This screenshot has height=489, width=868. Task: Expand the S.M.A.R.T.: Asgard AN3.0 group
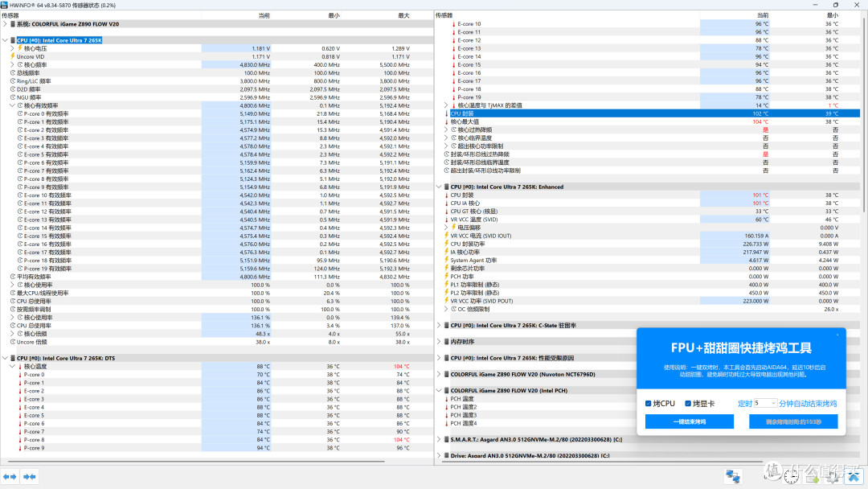pos(439,439)
